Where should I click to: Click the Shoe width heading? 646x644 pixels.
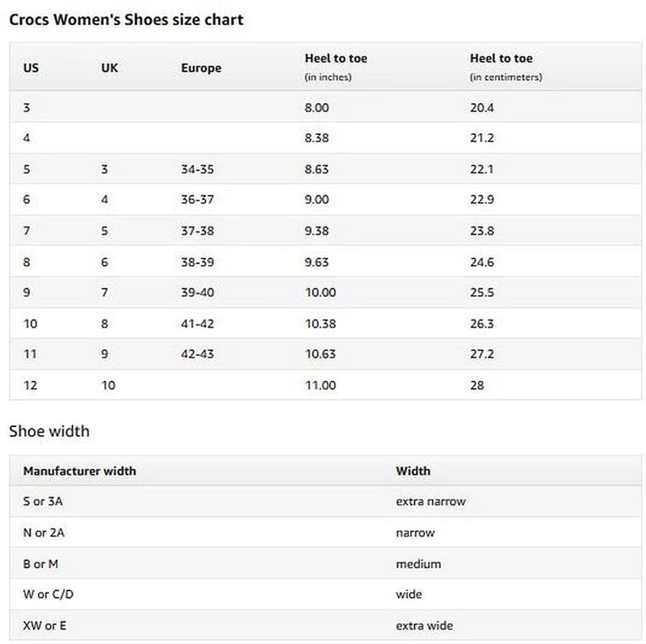pyautogui.click(x=49, y=431)
